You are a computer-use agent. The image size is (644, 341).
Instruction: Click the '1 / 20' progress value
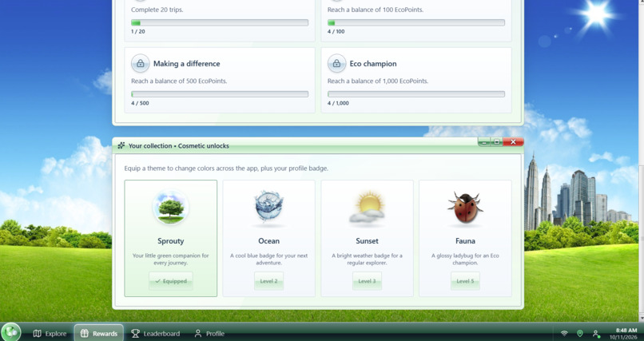[138, 31]
